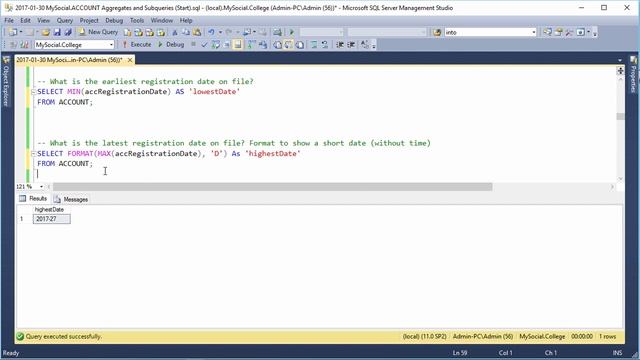
Task: Open the Project menu
Action: [x=89, y=20]
